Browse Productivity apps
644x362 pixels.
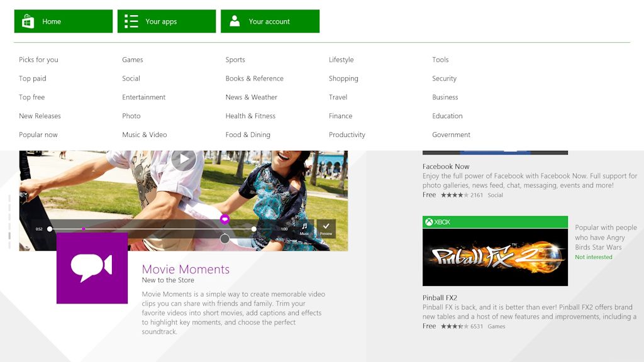(347, 134)
